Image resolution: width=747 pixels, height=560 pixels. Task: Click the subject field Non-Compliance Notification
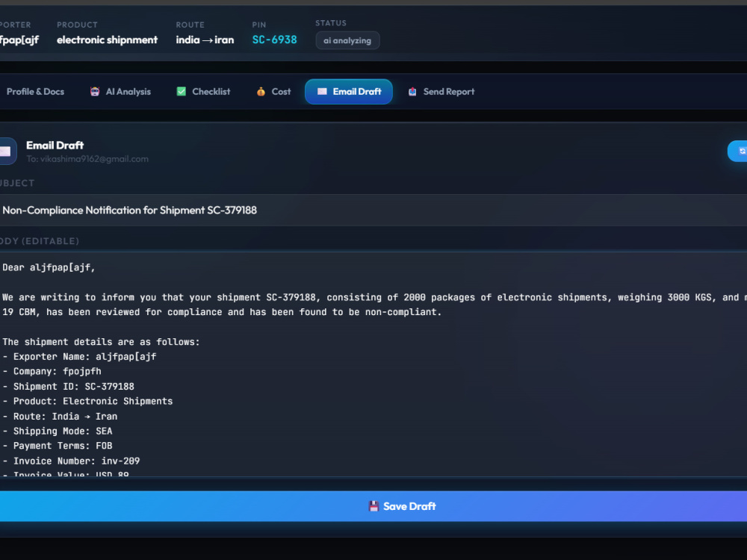373,210
